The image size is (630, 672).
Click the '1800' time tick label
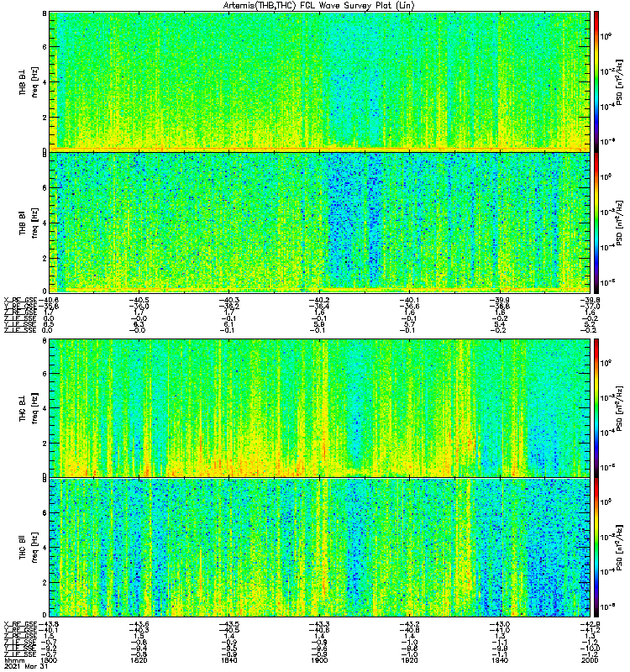(50, 660)
